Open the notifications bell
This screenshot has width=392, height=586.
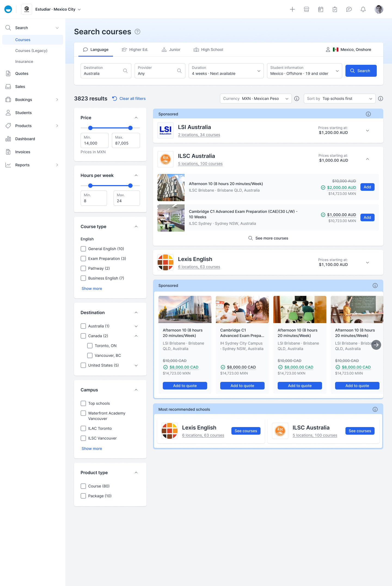coord(363,9)
